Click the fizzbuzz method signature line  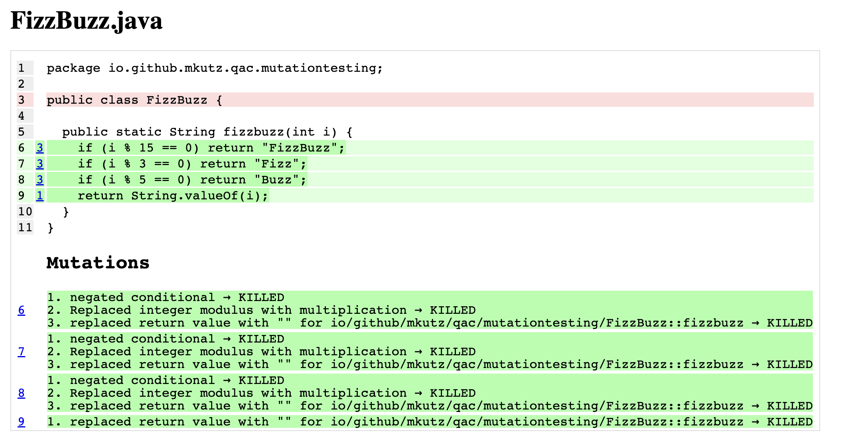[207, 132]
